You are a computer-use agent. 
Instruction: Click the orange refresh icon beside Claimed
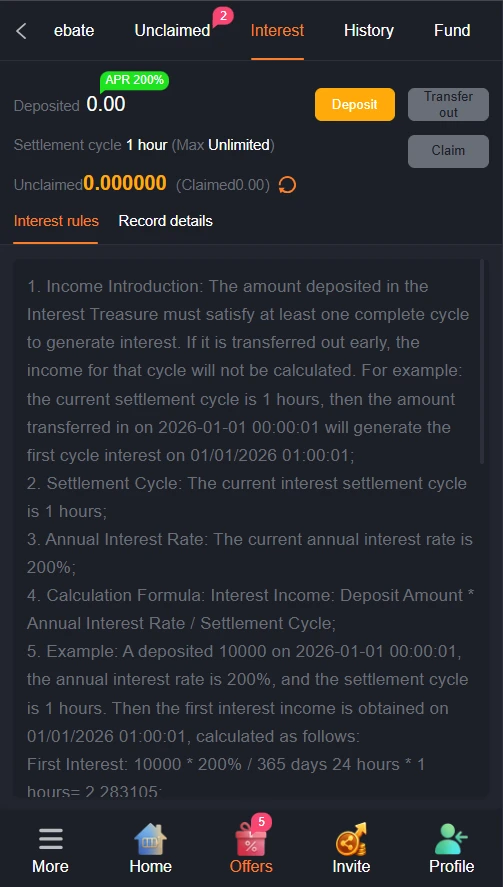click(x=287, y=184)
